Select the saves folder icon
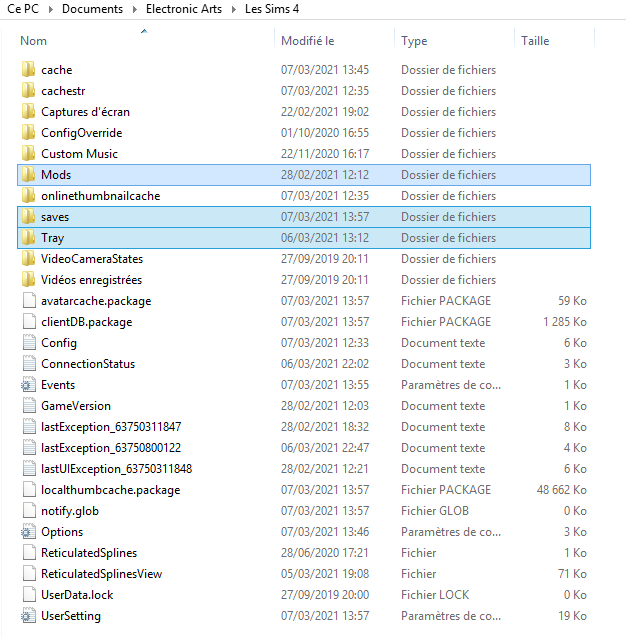626x638 pixels. pyautogui.click(x=28, y=217)
